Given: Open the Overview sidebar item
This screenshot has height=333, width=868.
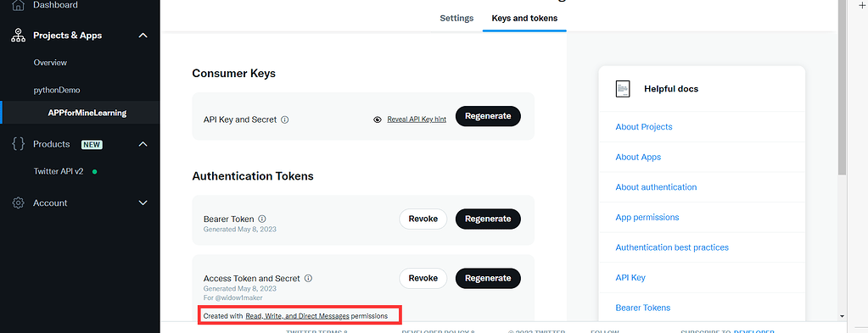Looking at the screenshot, I should [50, 63].
